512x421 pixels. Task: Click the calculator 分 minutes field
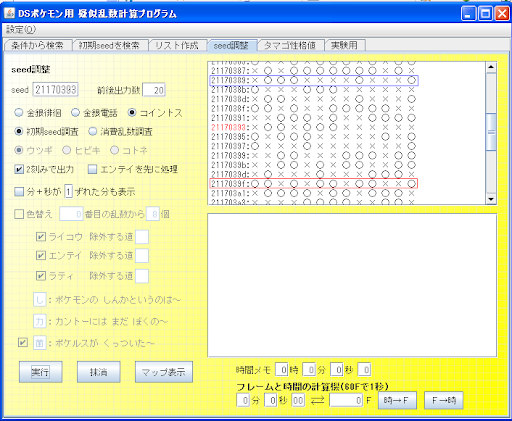(243, 400)
